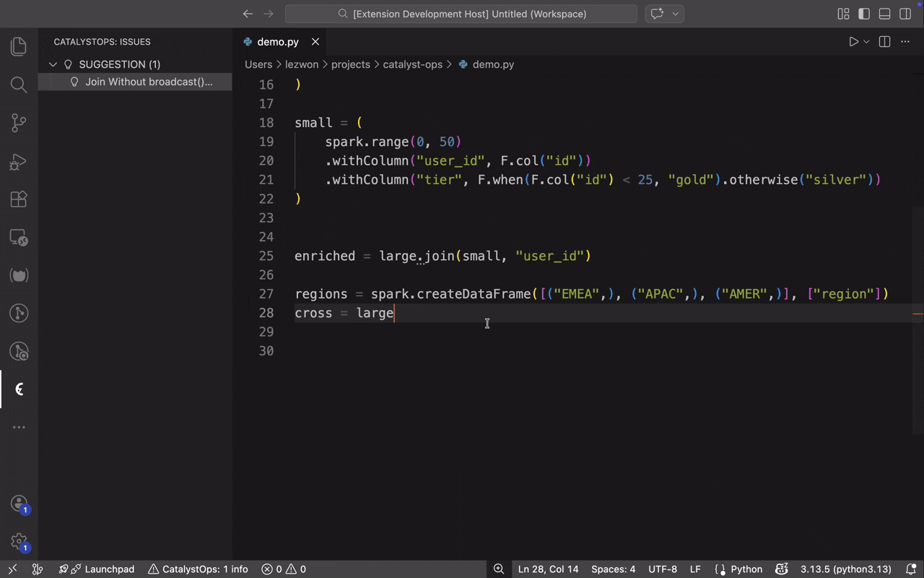Open Run and Debug view
The width and height of the screenshot is (924, 578).
pyautogui.click(x=19, y=162)
